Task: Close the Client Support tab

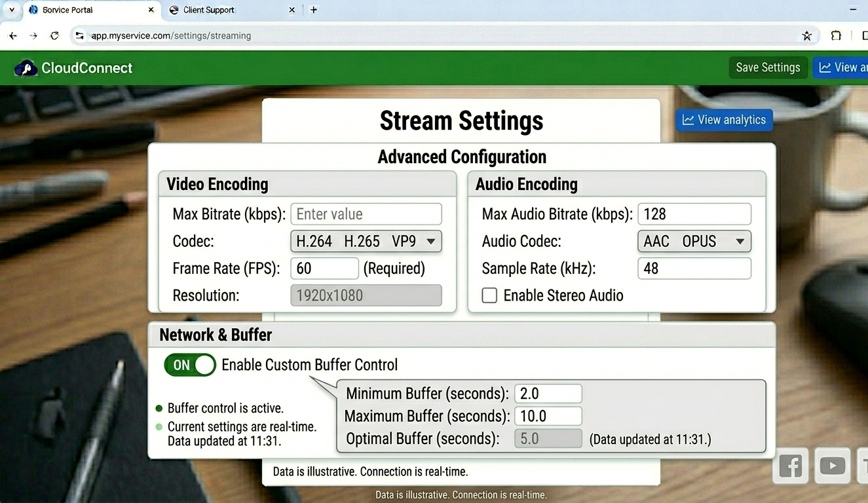Action: pos(292,10)
